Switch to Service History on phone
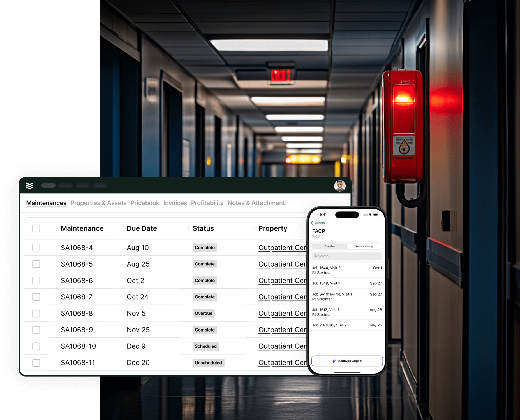 [364, 246]
